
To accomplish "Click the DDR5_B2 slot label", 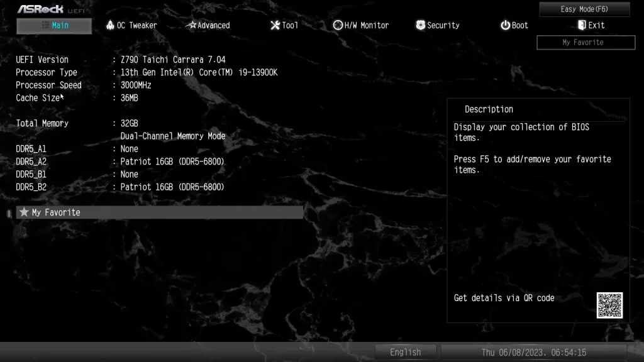I will tap(31, 187).
